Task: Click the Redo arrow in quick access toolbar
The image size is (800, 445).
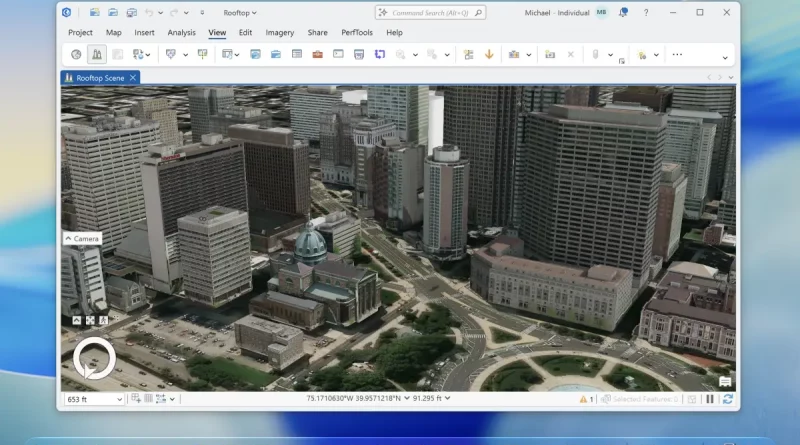Action: pos(174,12)
